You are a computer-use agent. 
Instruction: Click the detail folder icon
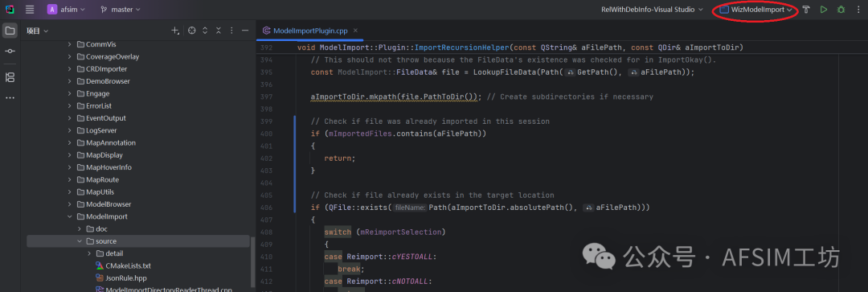coord(100,253)
